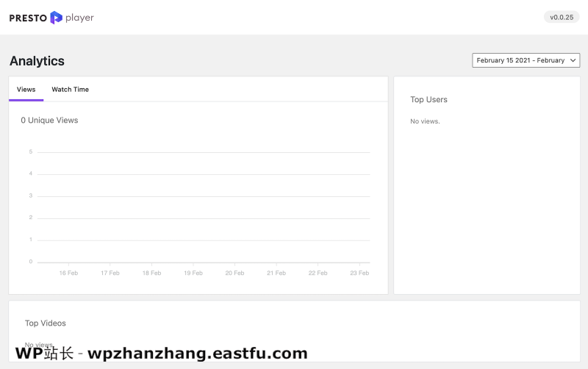Screen dimensions: 588x369
Task: Click the 16 Feb axis label
Action: tap(68, 273)
